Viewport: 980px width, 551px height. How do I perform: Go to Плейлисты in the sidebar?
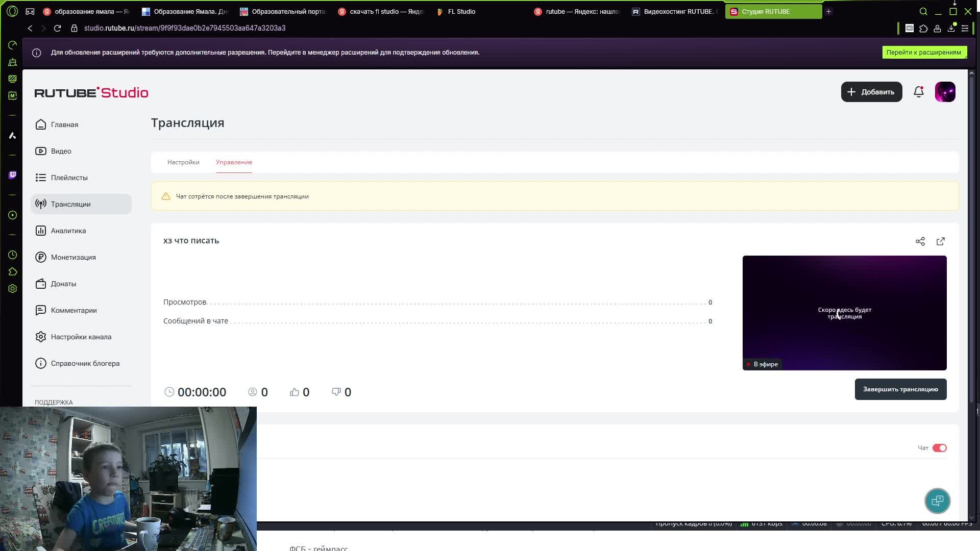pyautogui.click(x=81, y=178)
